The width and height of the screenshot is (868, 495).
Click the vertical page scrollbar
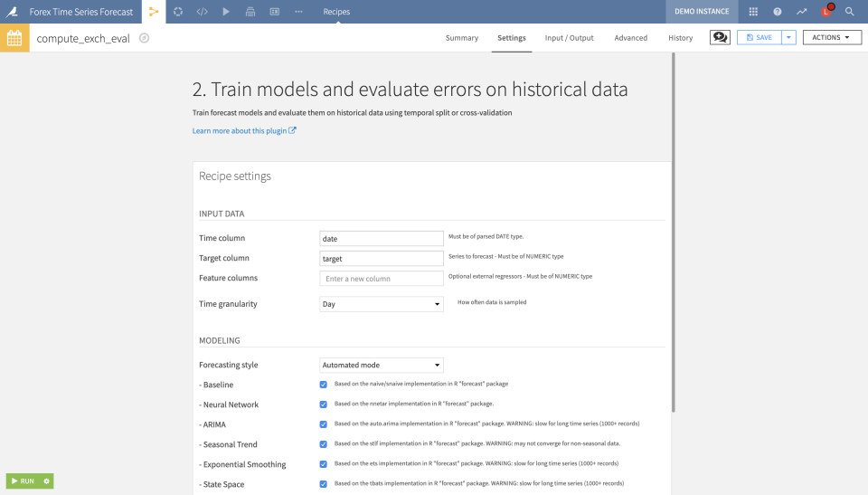click(x=673, y=233)
